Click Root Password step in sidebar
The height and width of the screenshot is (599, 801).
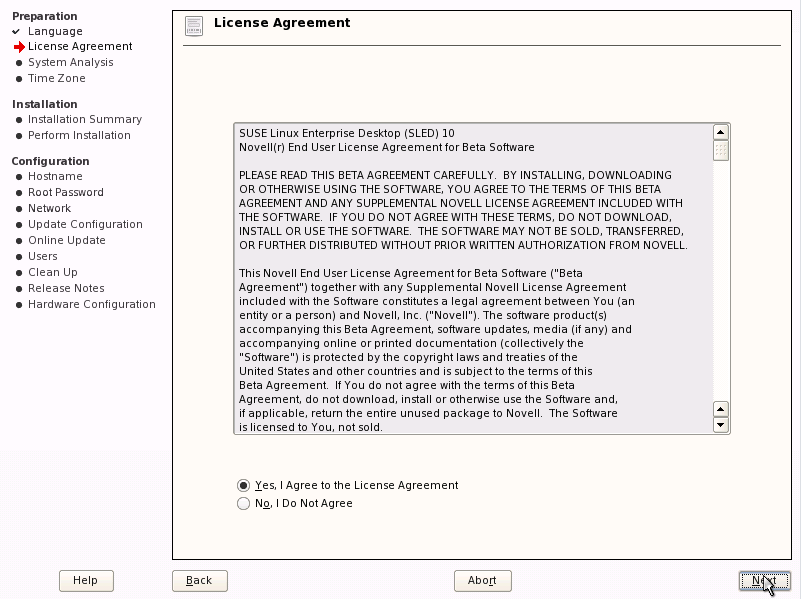tap(66, 193)
